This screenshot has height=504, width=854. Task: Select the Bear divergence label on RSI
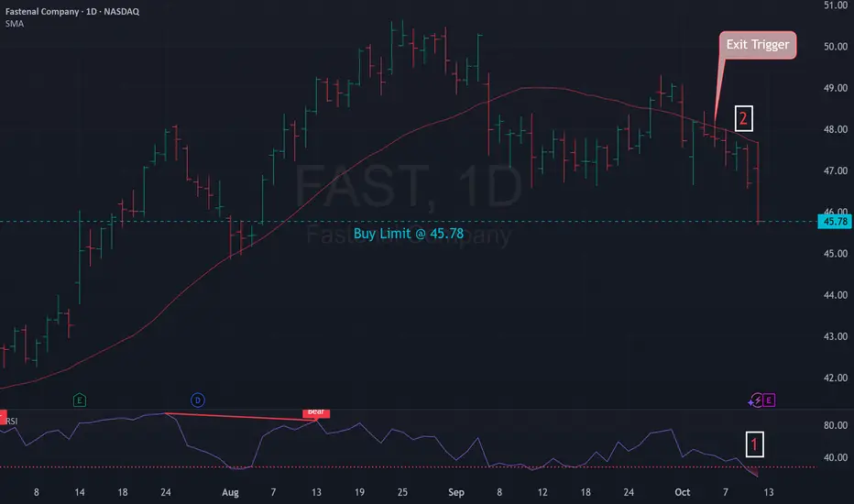(x=316, y=412)
